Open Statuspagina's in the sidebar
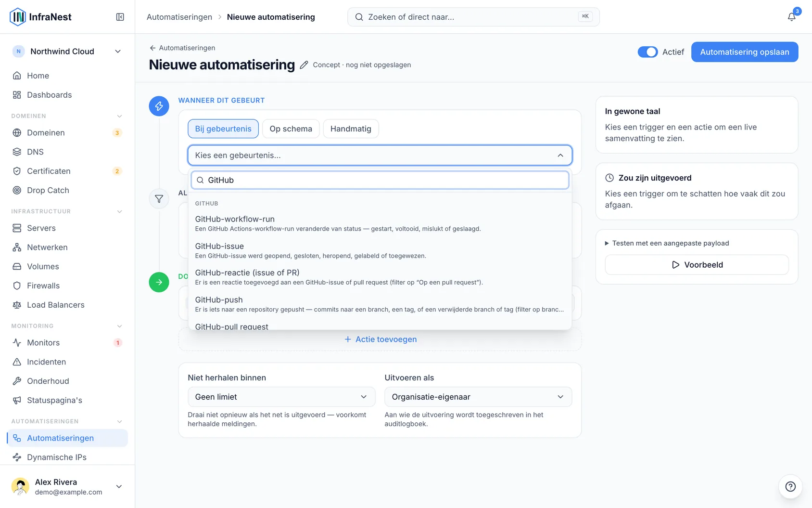This screenshot has width=812, height=508. (x=67, y=400)
